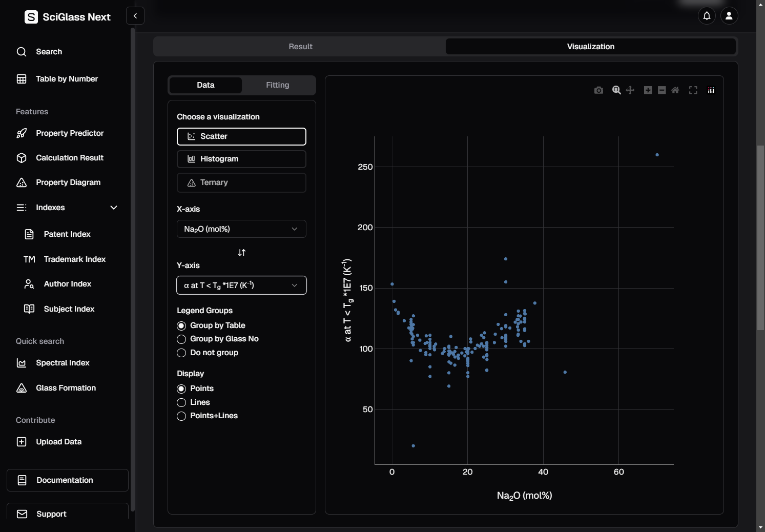Screen dimensions: 765x532
Task: Collapse the Indexes sidebar section
Action: (114, 208)
